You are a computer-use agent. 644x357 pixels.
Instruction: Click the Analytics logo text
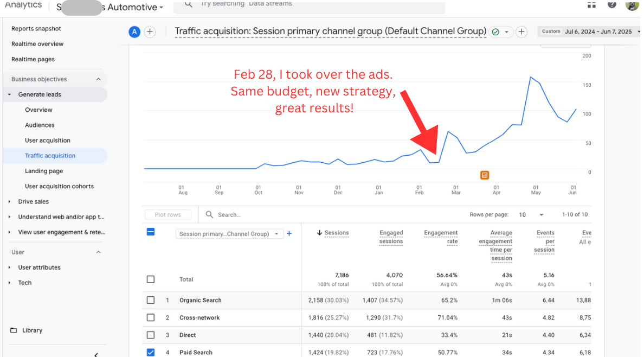point(23,5)
